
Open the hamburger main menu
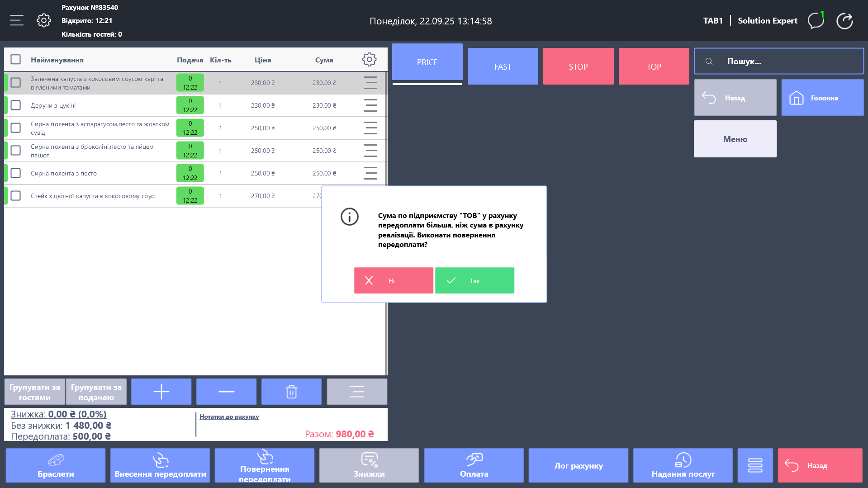pyautogui.click(x=17, y=20)
